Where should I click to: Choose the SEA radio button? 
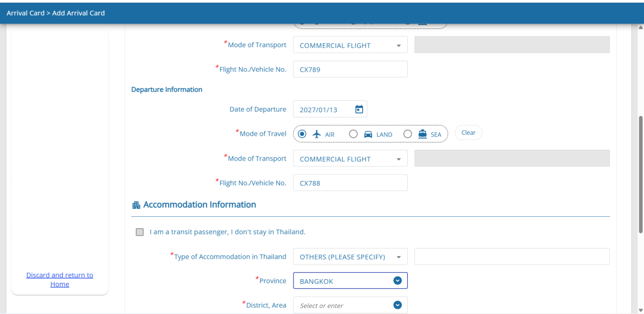click(x=407, y=134)
